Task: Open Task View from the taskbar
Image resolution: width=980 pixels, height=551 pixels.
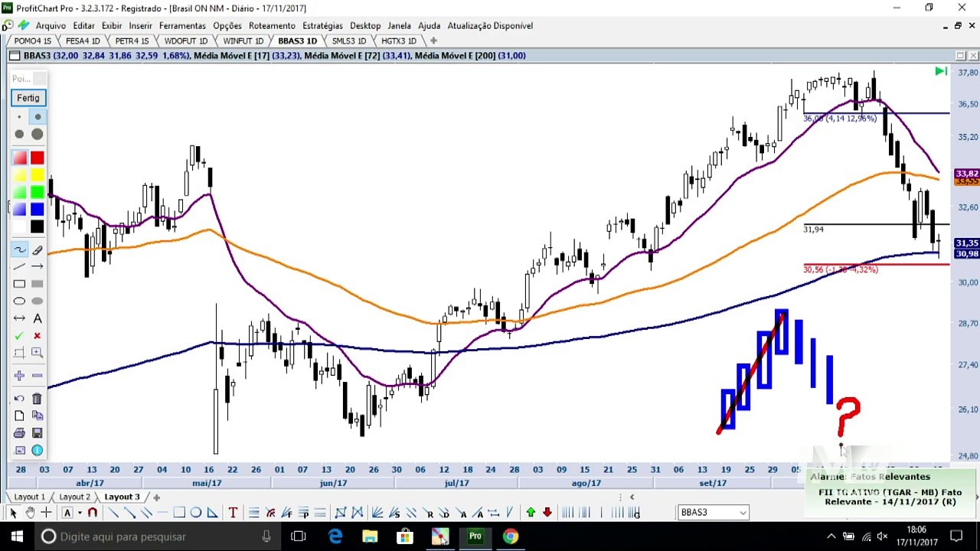Action: (x=299, y=536)
